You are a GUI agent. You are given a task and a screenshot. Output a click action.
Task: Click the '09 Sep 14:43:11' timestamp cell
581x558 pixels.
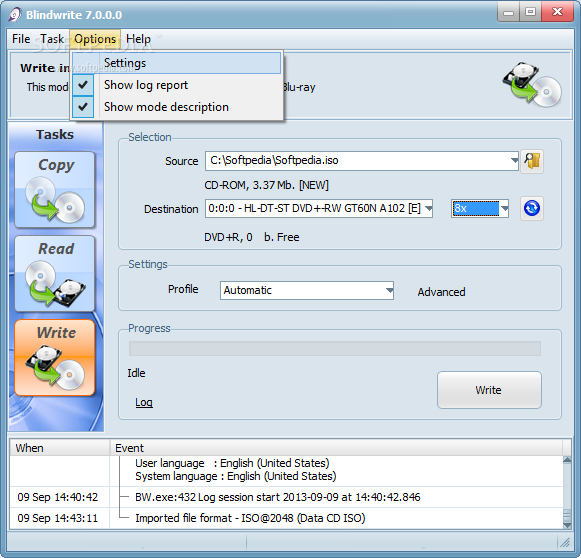(57, 518)
